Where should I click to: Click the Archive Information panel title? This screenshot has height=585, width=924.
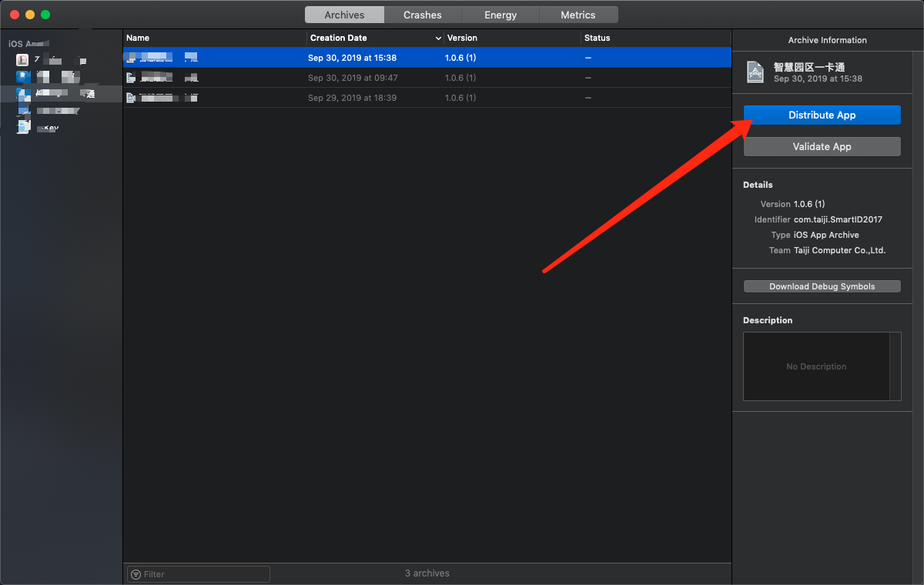827,40
